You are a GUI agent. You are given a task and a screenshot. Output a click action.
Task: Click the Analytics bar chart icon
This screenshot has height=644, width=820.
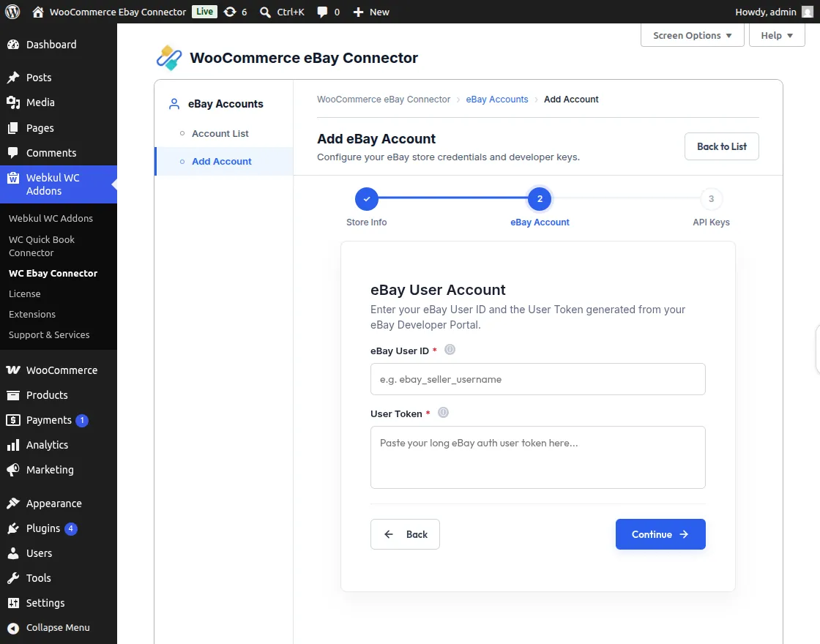(13, 445)
